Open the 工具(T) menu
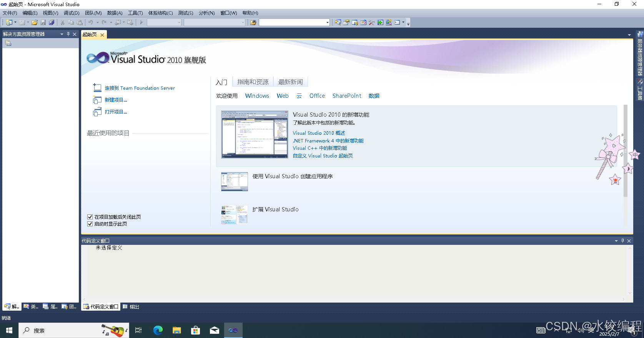This screenshot has width=644, height=338. [x=135, y=13]
